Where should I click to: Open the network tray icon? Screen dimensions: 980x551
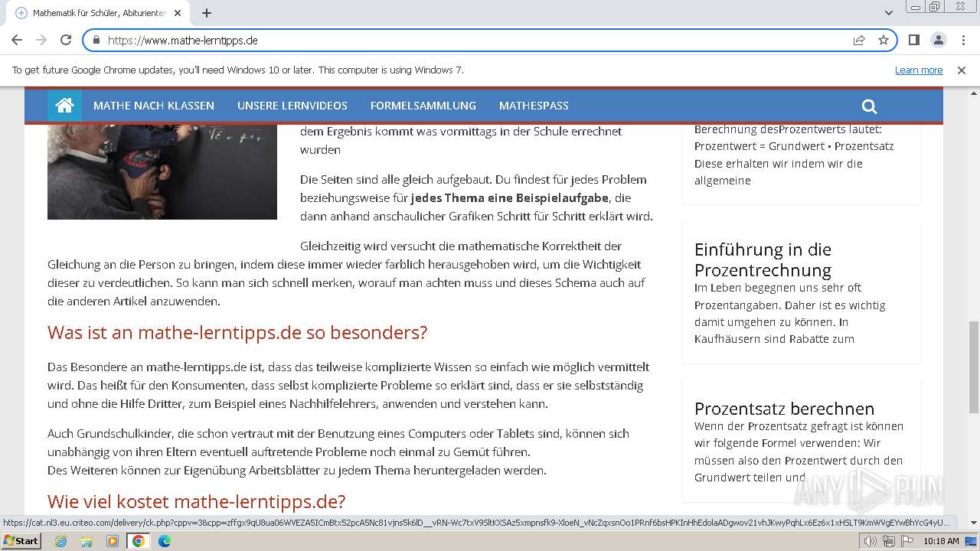[x=888, y=541]
